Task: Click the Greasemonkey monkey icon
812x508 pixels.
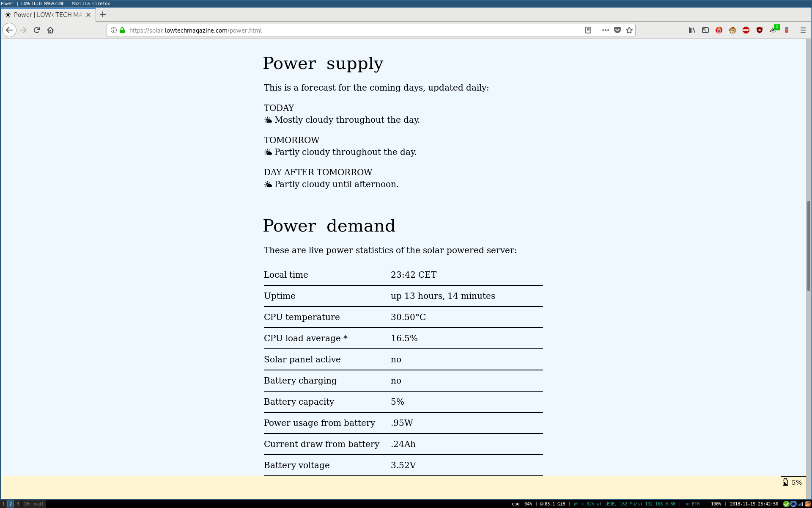Action: 732,30
